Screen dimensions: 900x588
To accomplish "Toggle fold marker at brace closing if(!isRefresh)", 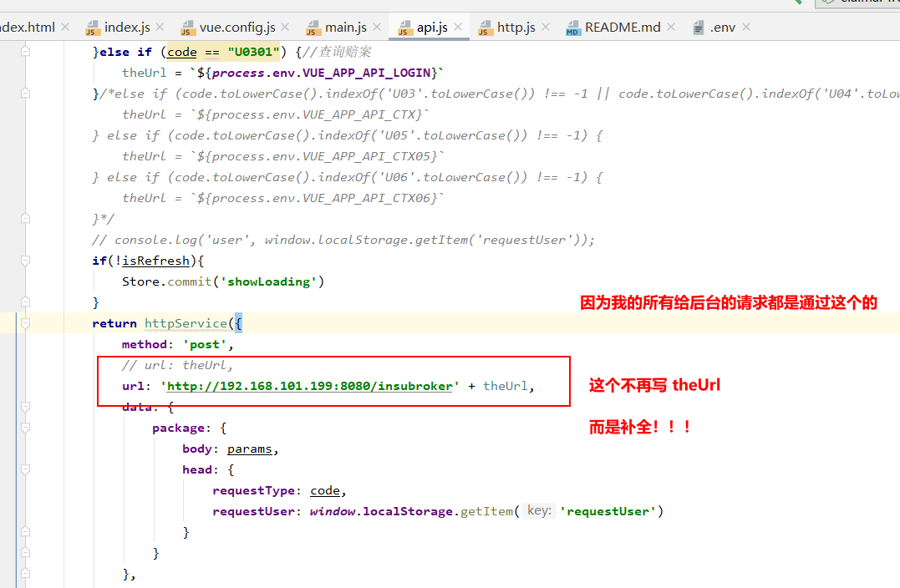I will 25,302.
